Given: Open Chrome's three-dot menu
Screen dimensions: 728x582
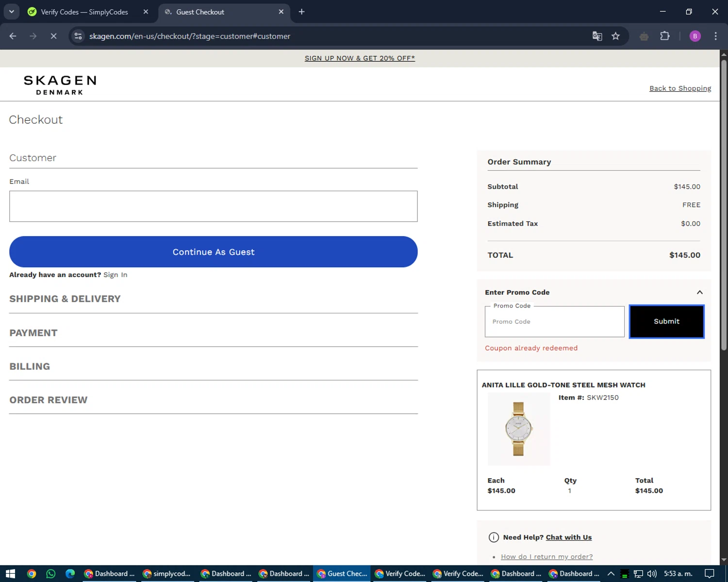Looking at the screenshot, I should pyautogui.click(x=715, y=36).
